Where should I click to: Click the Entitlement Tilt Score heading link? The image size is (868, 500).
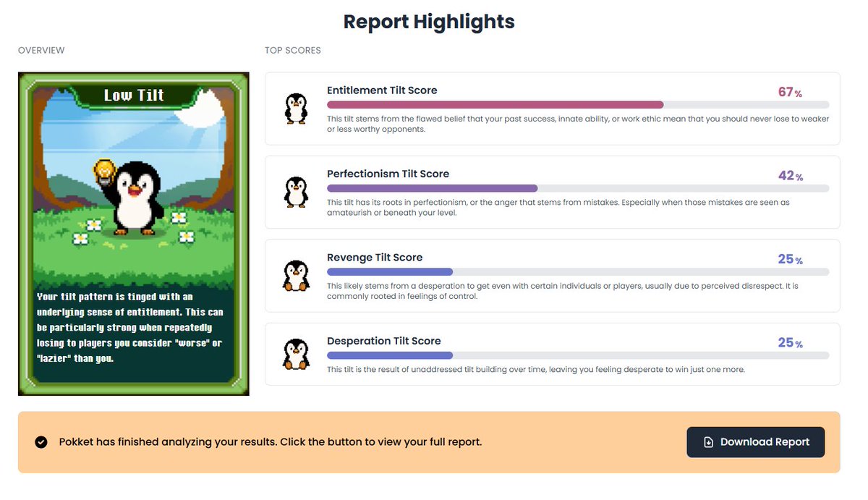click(382, 90)
